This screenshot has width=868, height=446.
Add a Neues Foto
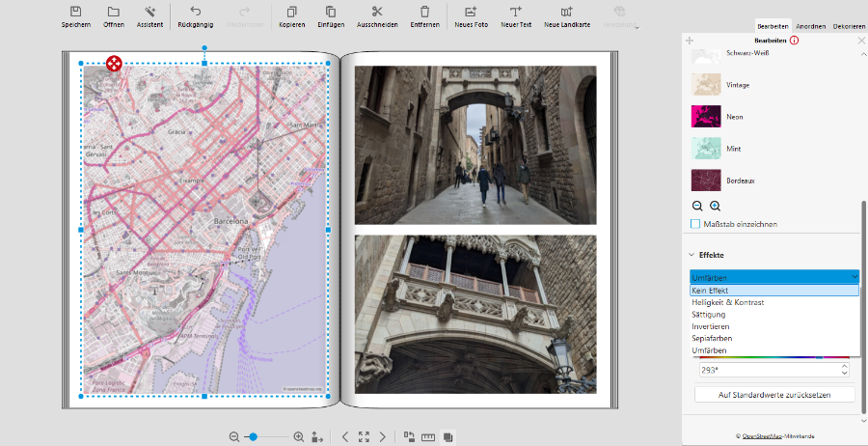471,12
